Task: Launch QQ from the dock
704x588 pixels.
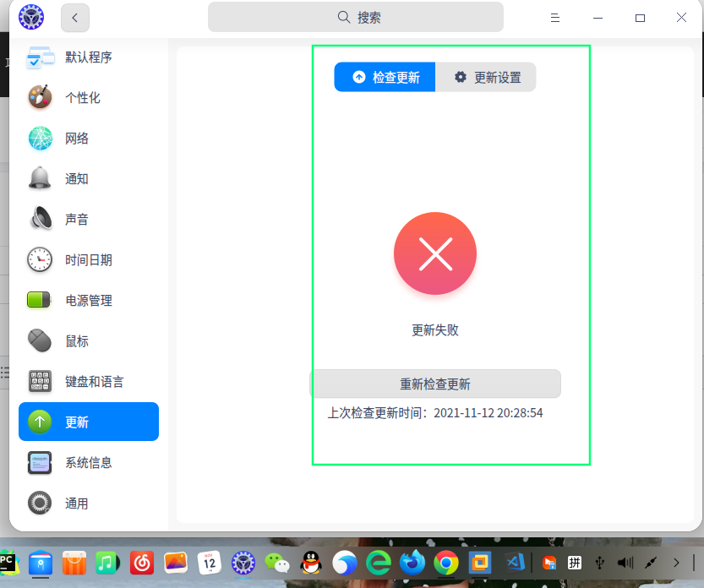Action: (311, 563)
